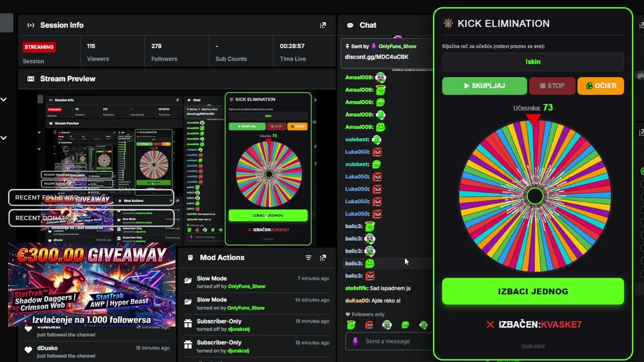This screenshot has width=644, height=362.
Task: Click the red STOP button
Action: [552, 86]
